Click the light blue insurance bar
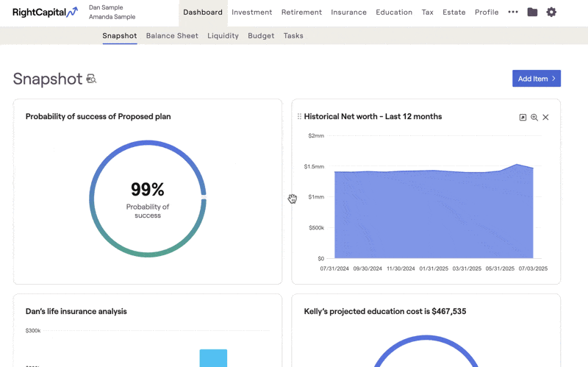 pyautogui.click(x=213, y=358)
